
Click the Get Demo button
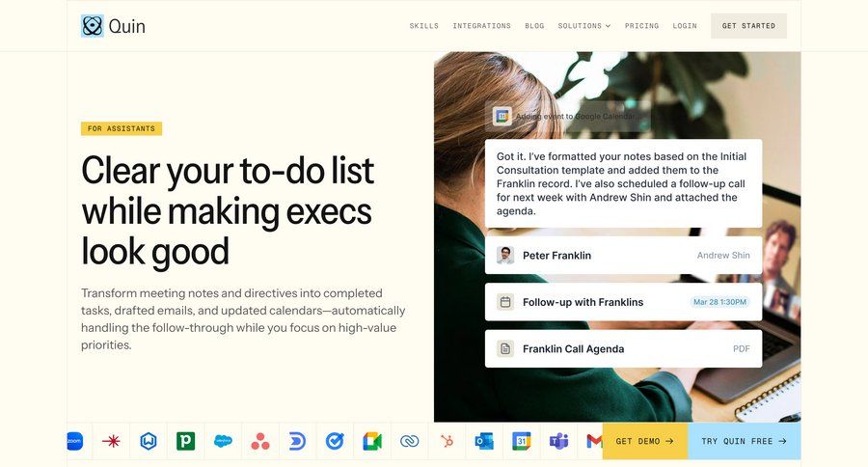point(645,441)
